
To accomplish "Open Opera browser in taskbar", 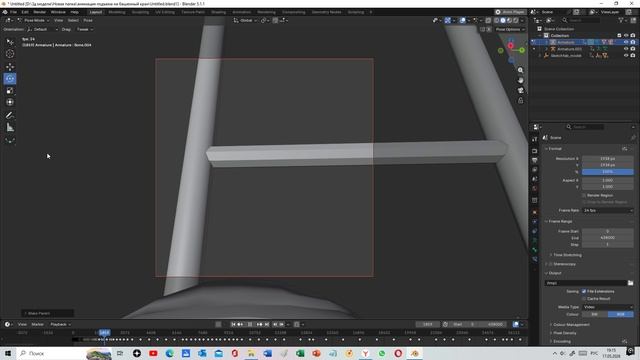I will [398, 353].
